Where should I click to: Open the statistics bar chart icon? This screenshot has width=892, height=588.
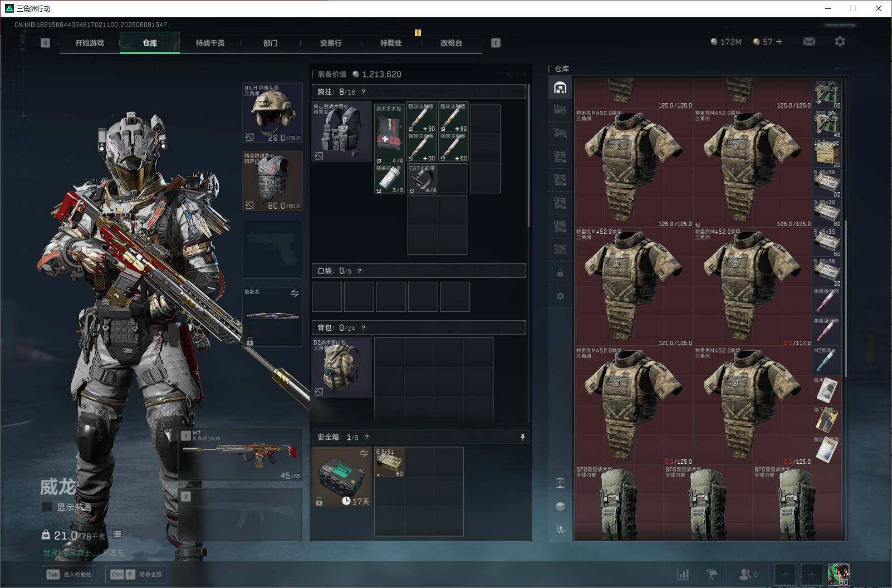pyautogui.click(x=683, y=574)
